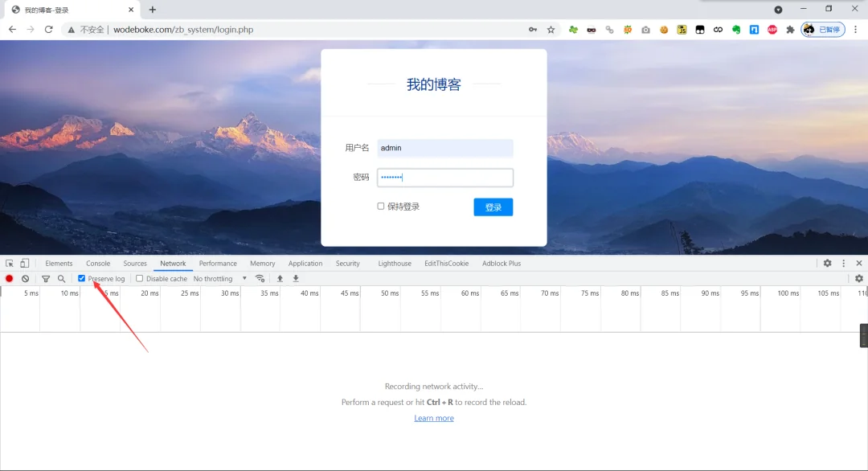Screen dimensions: 868x471
Task: Open the cookie extension icon
Action: (664, 30)
